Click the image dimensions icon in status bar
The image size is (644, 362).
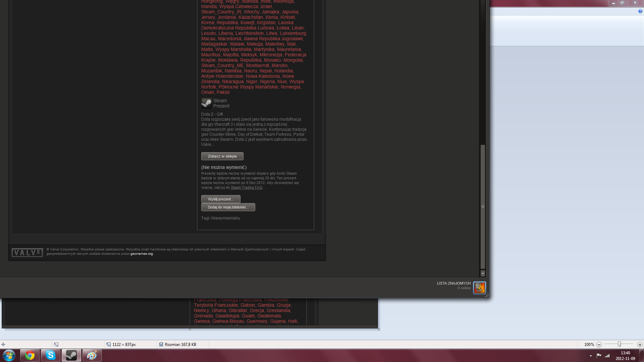(109, 345)
